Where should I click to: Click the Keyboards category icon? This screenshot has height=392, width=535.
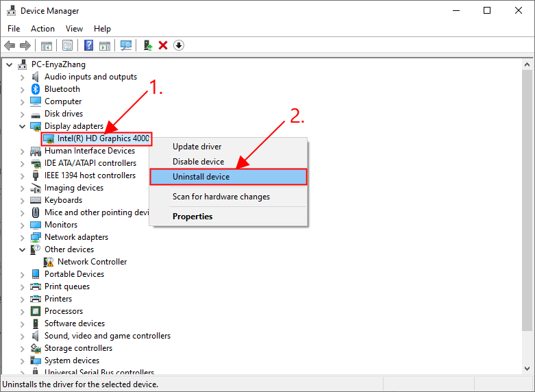coord(36,200)
